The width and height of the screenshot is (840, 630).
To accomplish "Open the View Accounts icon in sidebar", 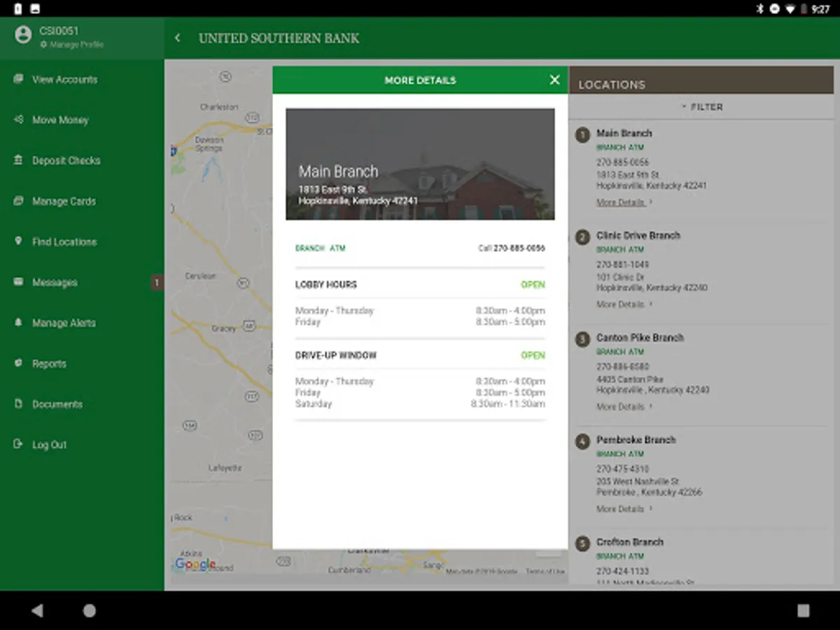I will tap(18, 79).
